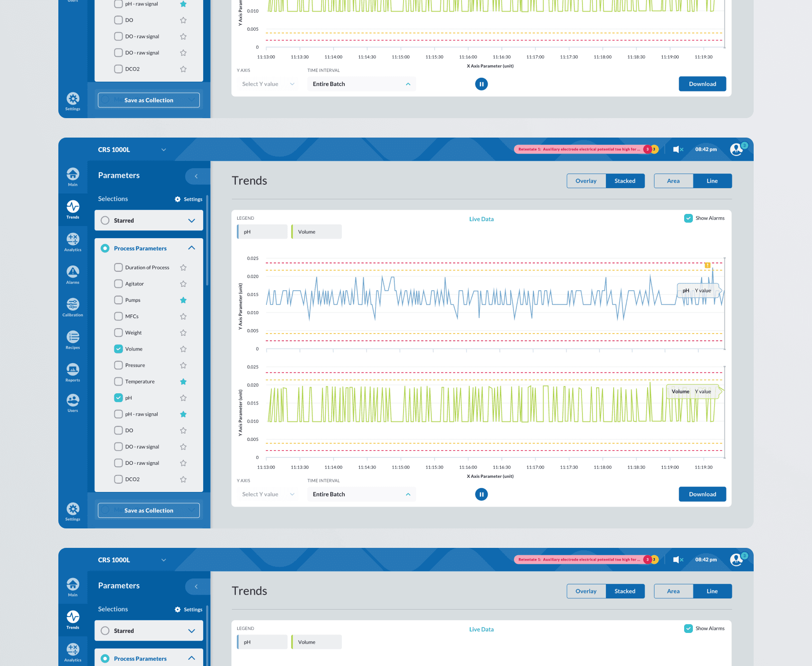Open the Entire Batch dropdown in the top screen
Viewport: 812px width, 666px height.
coord(362,84)
